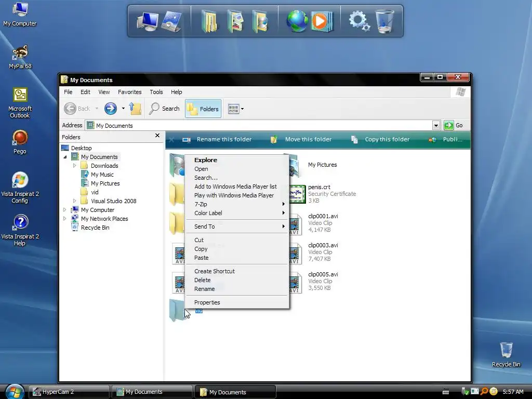
Task: Collapse My Documents tree node
Action: point(65,157)
